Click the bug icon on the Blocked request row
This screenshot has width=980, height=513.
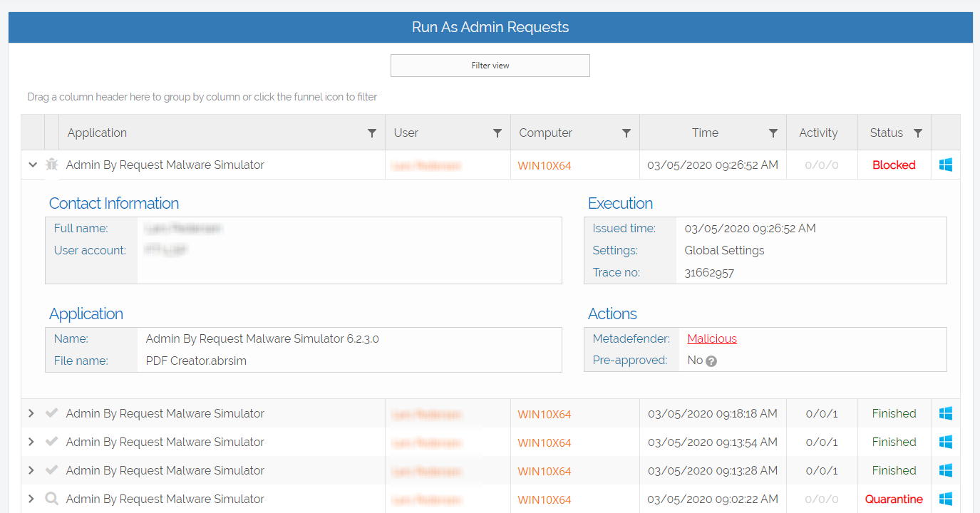pyautogui.click(x=51, y=165)
